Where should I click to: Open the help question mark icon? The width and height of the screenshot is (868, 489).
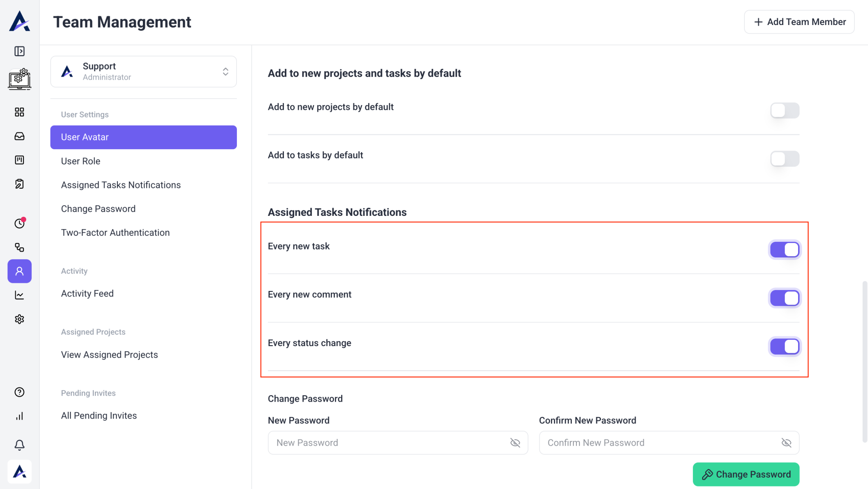tap(19, 392)
